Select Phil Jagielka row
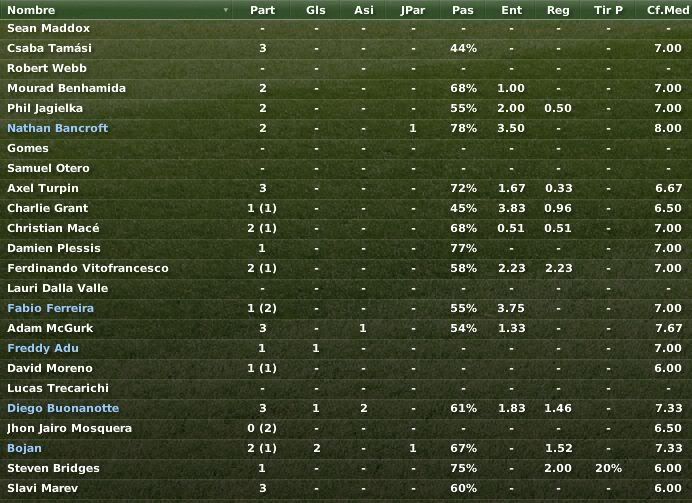Screen dimensions: 692x503 (346, 108)
